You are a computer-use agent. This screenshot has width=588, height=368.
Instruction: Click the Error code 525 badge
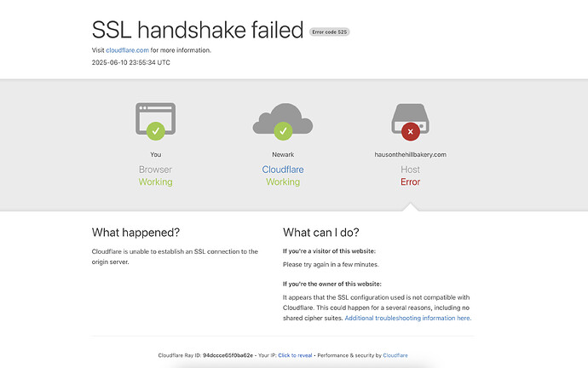329,32
